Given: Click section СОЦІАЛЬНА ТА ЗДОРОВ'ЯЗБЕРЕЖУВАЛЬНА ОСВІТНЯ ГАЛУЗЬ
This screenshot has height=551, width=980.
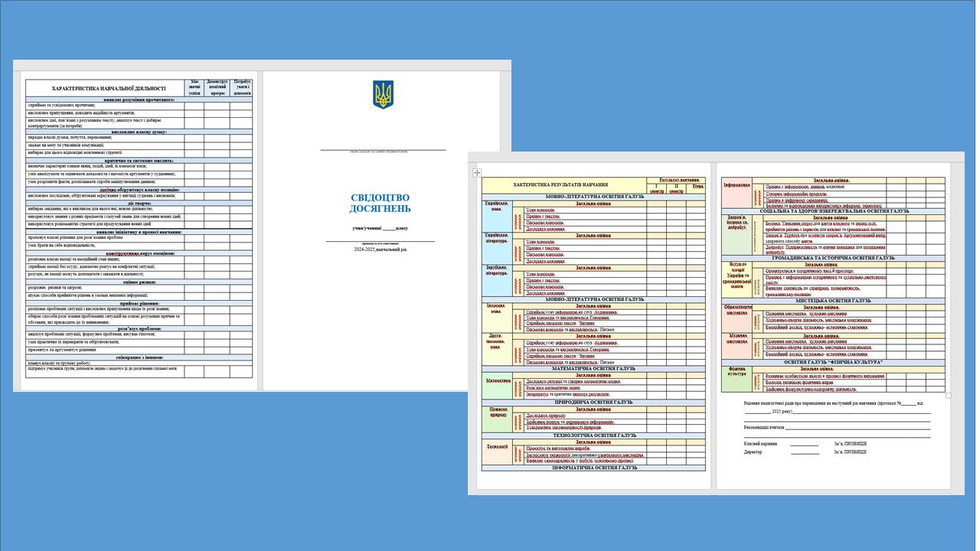Looking at the screenshot, I should [834, 211].
